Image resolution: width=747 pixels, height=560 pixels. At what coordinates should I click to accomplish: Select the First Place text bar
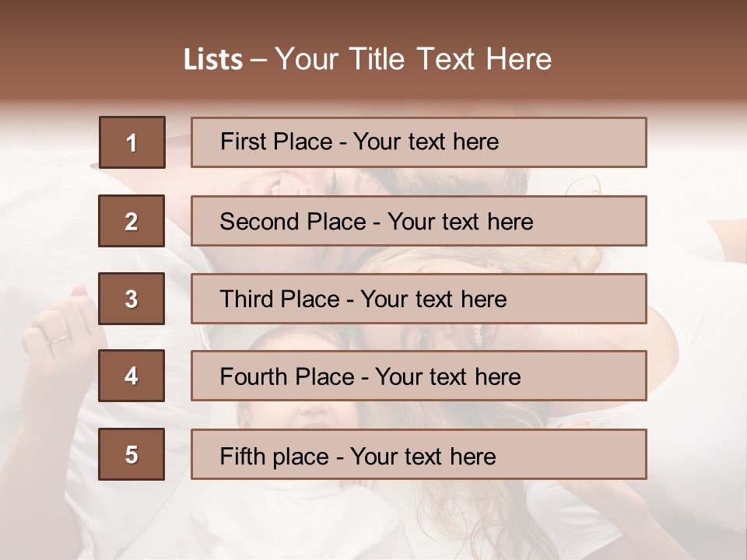coord(419,142)
